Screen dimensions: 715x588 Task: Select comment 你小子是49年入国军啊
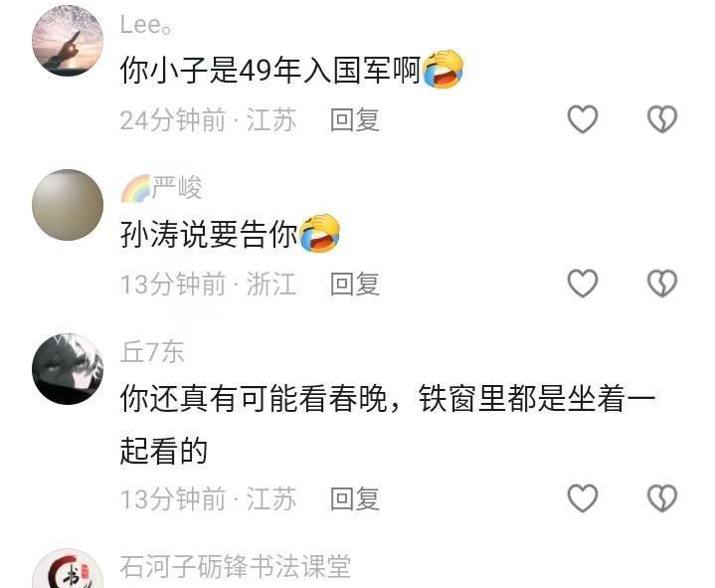pos(269,71)
